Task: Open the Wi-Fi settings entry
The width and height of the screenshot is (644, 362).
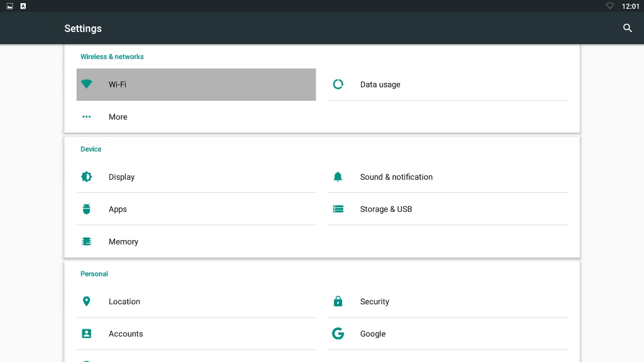Action: coord(118,84)
